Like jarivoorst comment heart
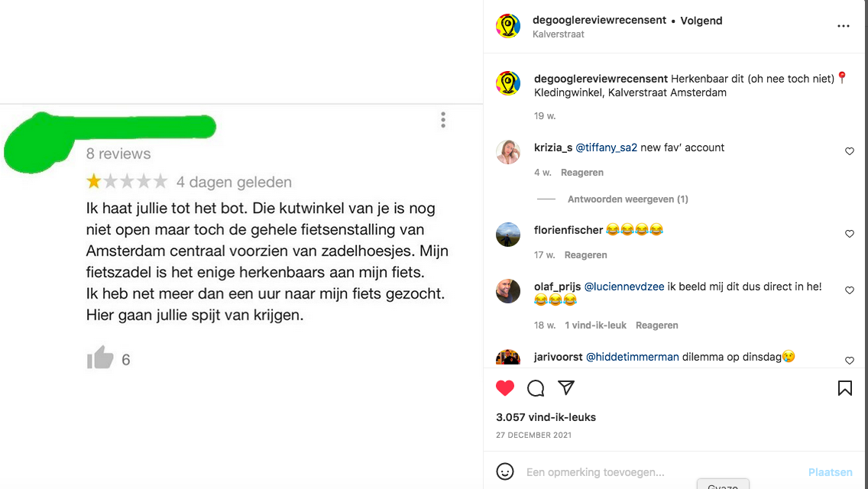The height and width of the screenshot is (489, 868). click(849, 361)
